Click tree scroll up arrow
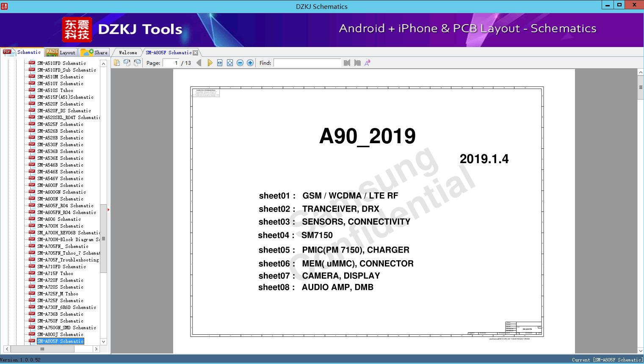Viewport: 644px width, 364px height. click(x=103, y=63)
